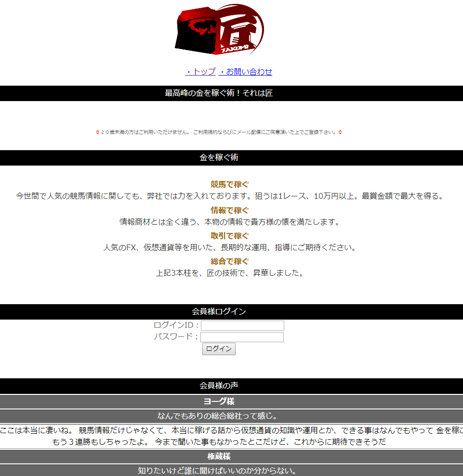Viewport: 463px width, 476px height.
Task: Select the 情報商材とは全く違う description line
Action: (x=230, y=222)
